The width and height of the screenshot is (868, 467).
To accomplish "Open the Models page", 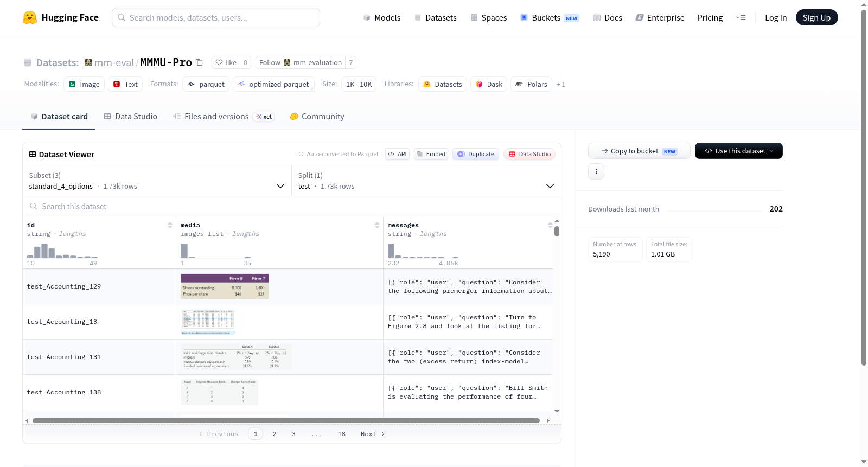I will click(x=382, y=17).
